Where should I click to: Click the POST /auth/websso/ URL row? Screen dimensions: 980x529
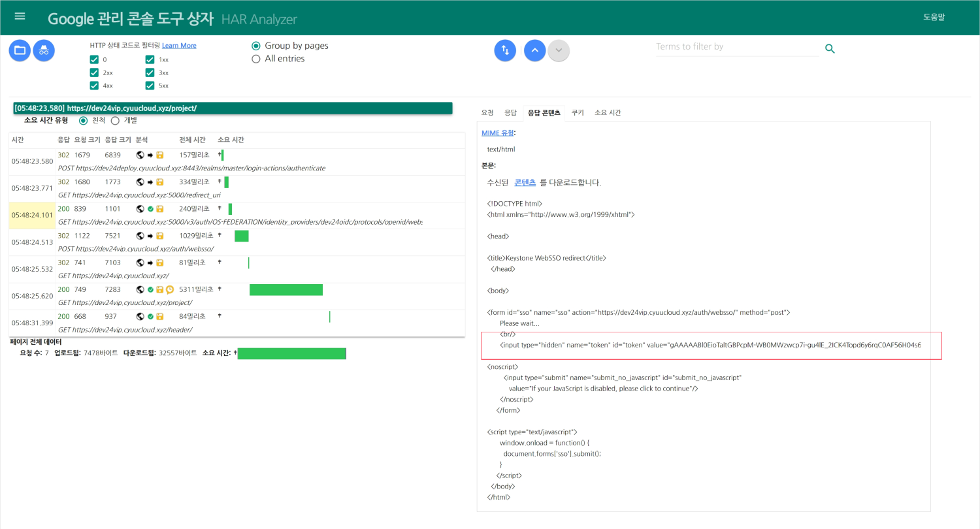[136, 249]
